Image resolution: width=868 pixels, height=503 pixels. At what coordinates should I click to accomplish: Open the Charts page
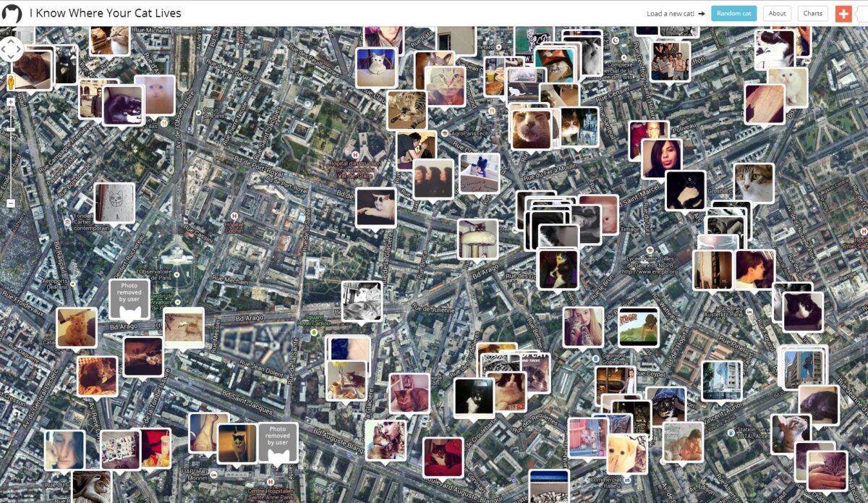(x=813, y=14)
